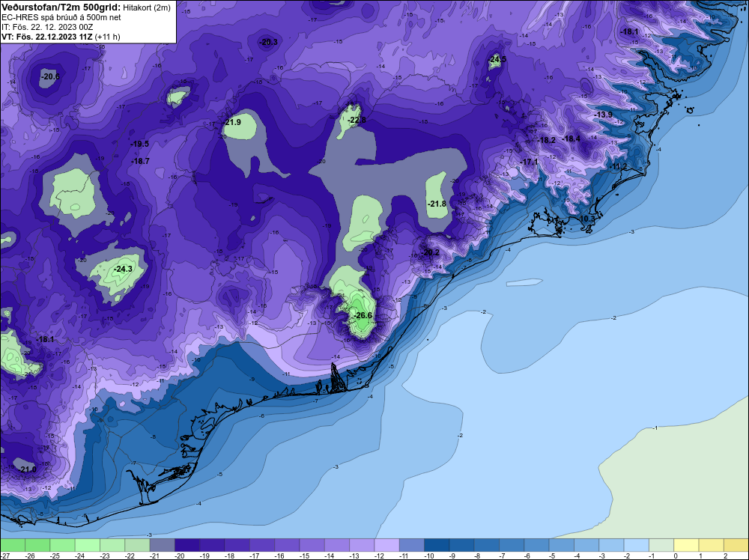The width and height of the screenshot is (749, 560).
Task: Select the legend swatch between -1 and 0
Action: point(661,545)
